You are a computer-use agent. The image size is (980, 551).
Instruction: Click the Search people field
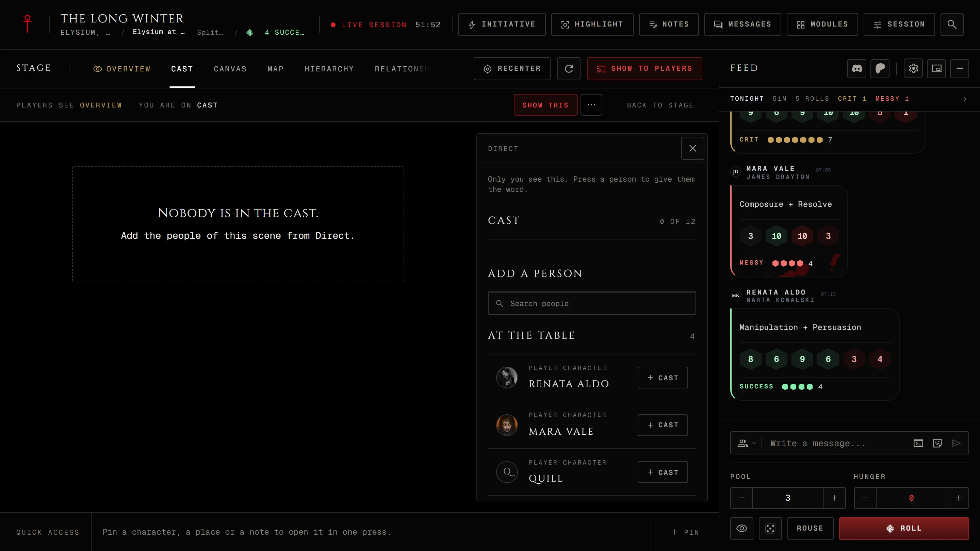(592, 303)
